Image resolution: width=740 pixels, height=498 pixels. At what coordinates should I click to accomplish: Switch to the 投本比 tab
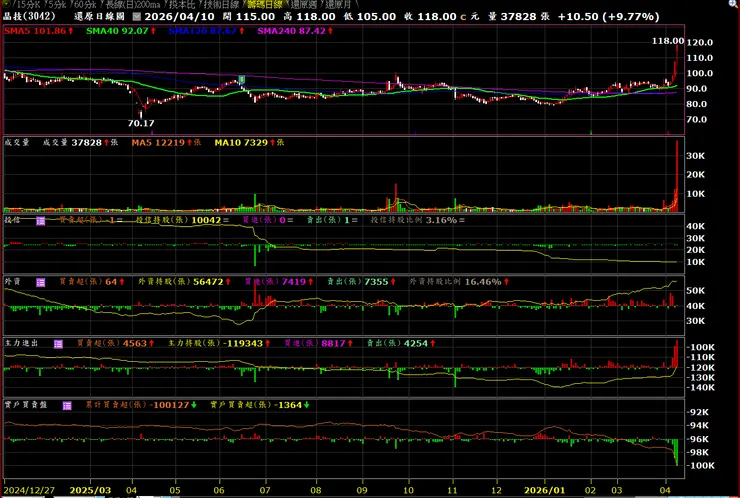point(183,5)
